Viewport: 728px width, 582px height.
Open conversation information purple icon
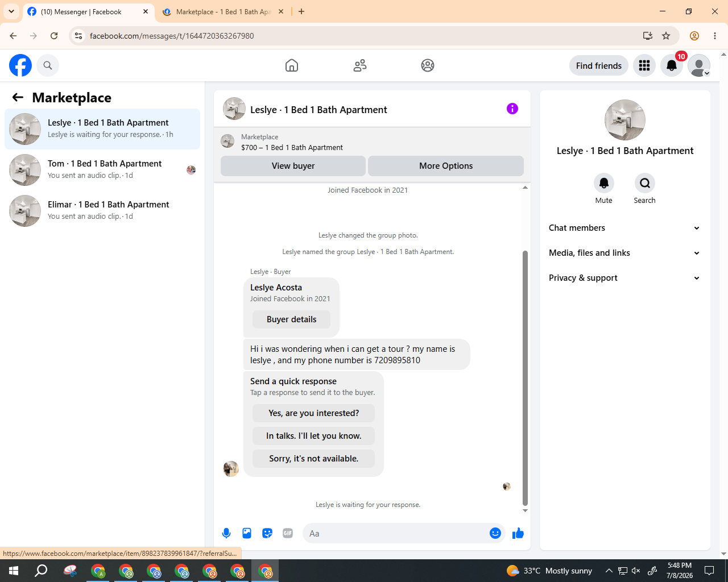click(512, 109)
